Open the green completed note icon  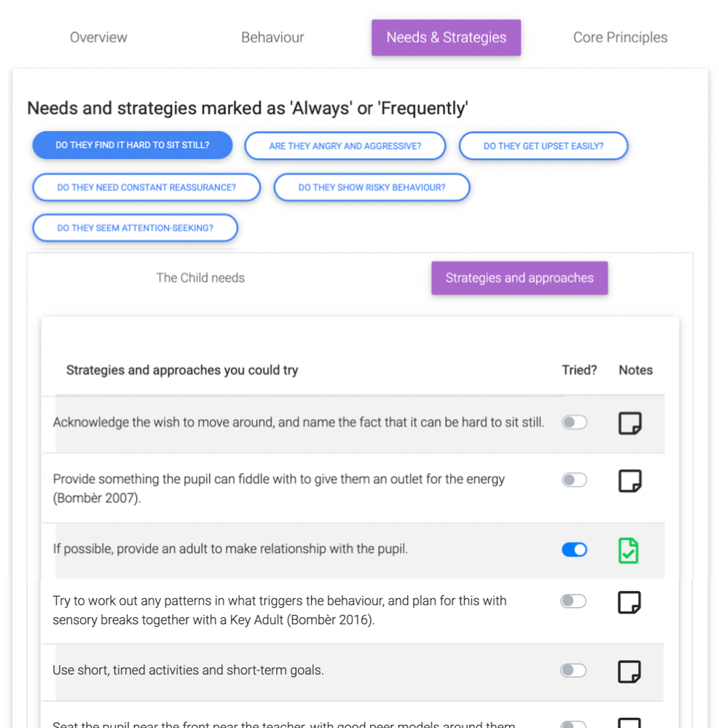628,550
